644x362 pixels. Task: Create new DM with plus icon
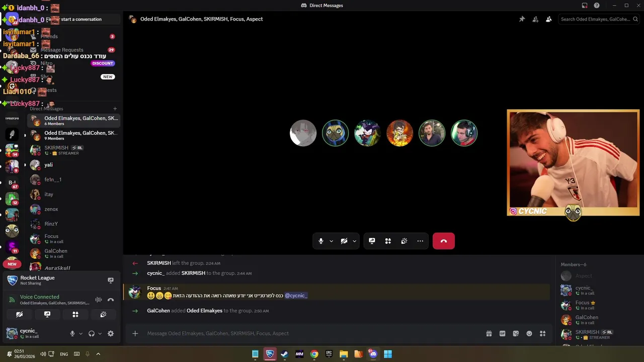tap(115, 109)
